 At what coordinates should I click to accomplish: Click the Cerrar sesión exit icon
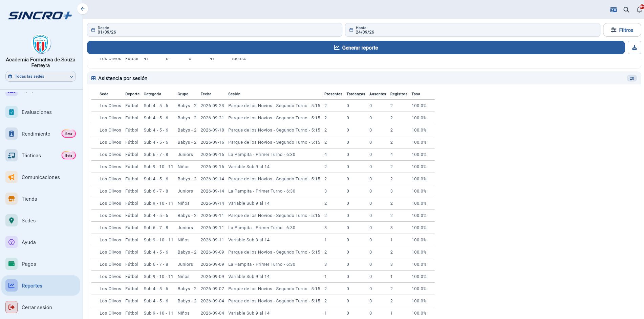click(x=12, y=307)
